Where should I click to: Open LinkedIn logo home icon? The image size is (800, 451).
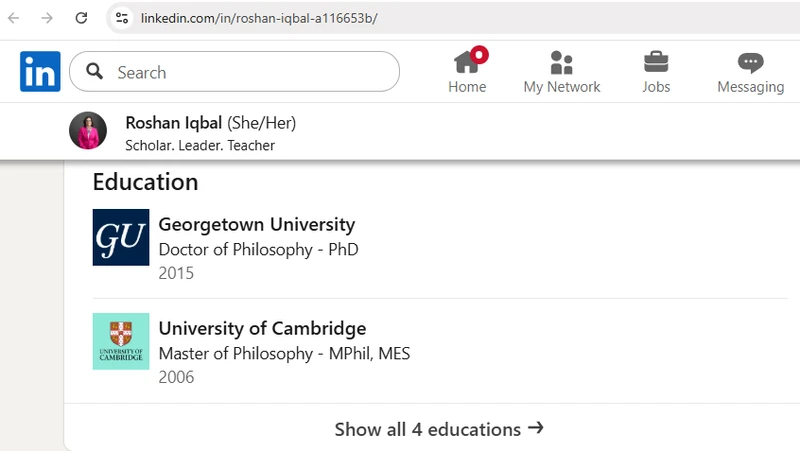(40, 71)
